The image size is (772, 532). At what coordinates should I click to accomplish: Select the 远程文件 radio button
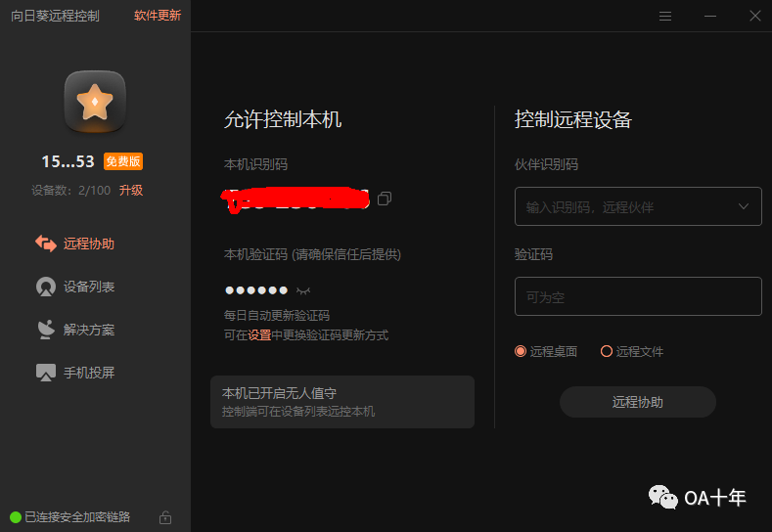click(607, 351)
